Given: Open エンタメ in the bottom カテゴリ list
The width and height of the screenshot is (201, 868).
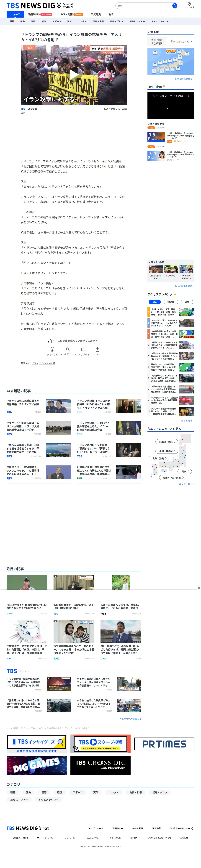Looking at the screenshot, I should pyautogui.click(x=114, y=792).
